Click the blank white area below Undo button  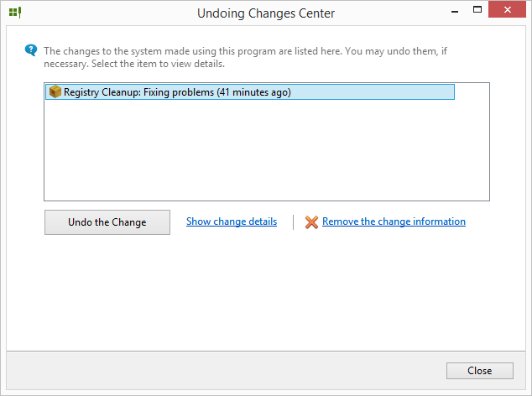click(x=252, y=294)
